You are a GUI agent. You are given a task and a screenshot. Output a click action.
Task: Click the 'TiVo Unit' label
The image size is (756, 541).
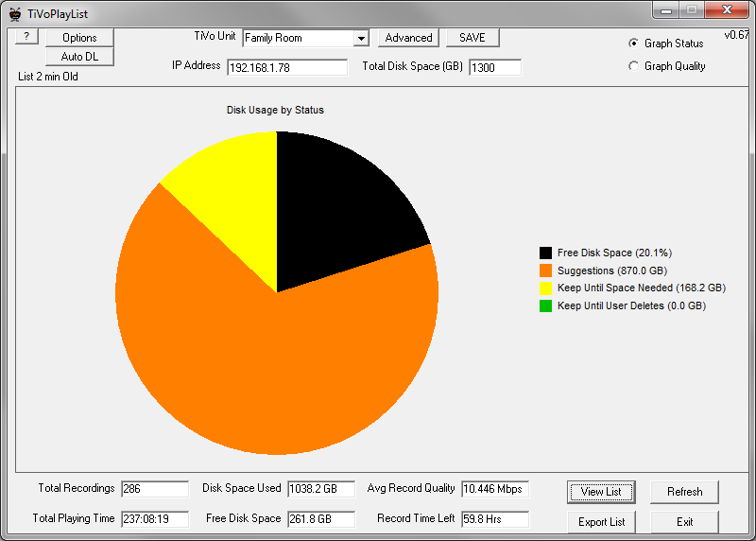pyautogui.click(x=215, y=36)
